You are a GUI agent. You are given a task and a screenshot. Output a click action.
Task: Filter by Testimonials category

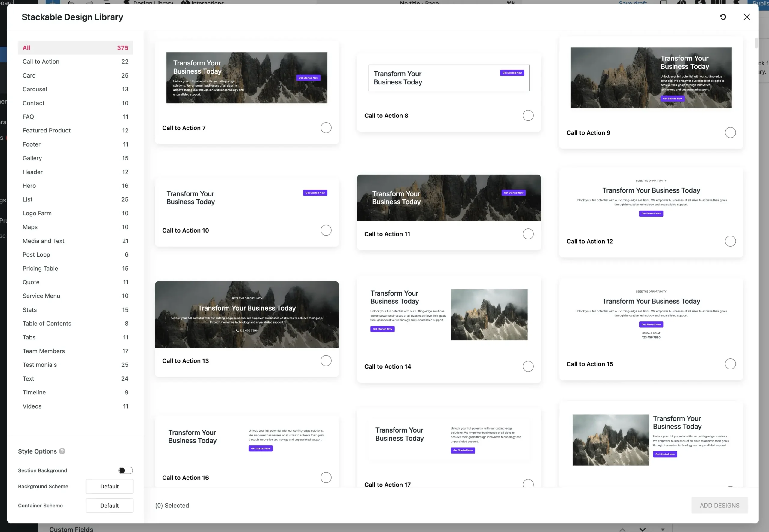coord(75,365)
